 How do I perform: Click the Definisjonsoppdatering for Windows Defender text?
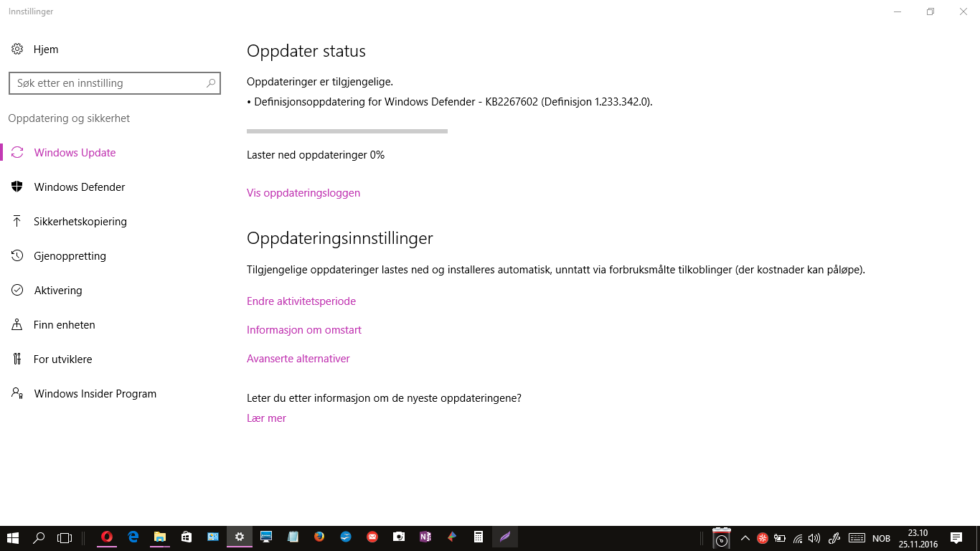pyautogui.click(x=450, y=102)
